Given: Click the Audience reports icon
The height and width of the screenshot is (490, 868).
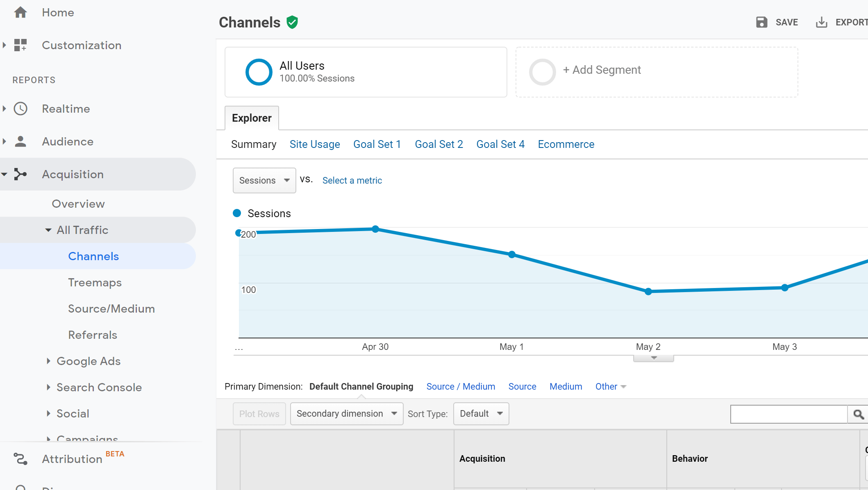Looking at the screenshot, I should point(21,141).
